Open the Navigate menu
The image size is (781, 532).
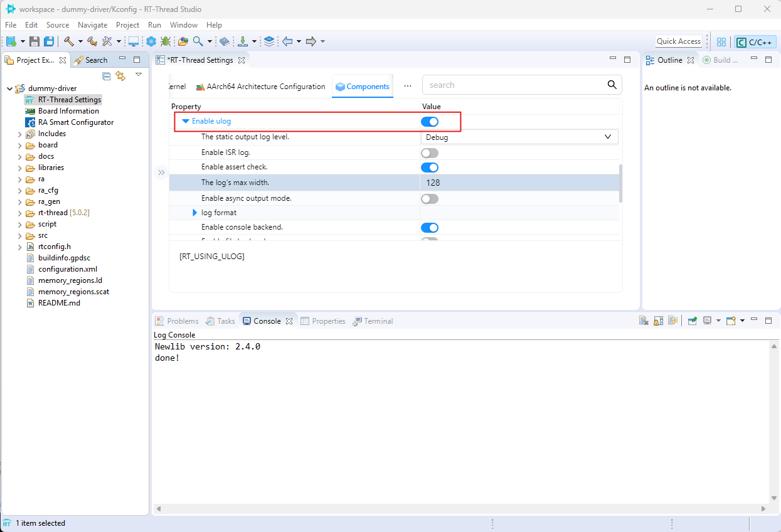tap(92, 25)
